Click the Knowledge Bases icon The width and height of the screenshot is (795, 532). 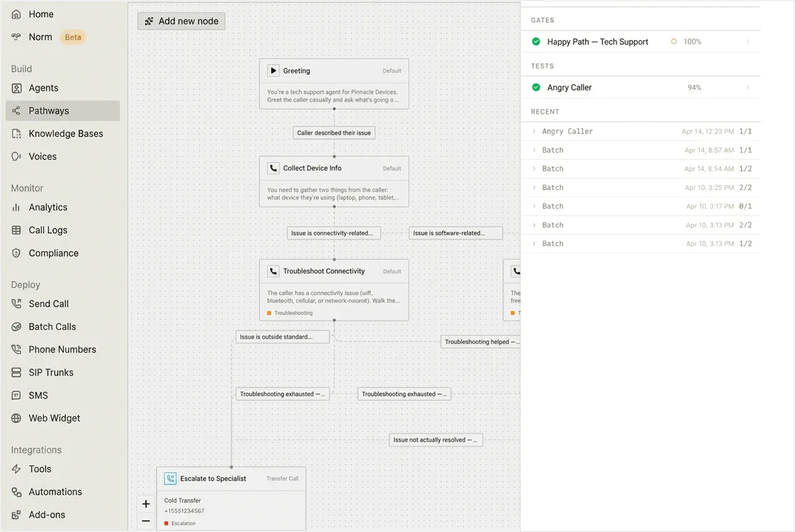(16, 134)
